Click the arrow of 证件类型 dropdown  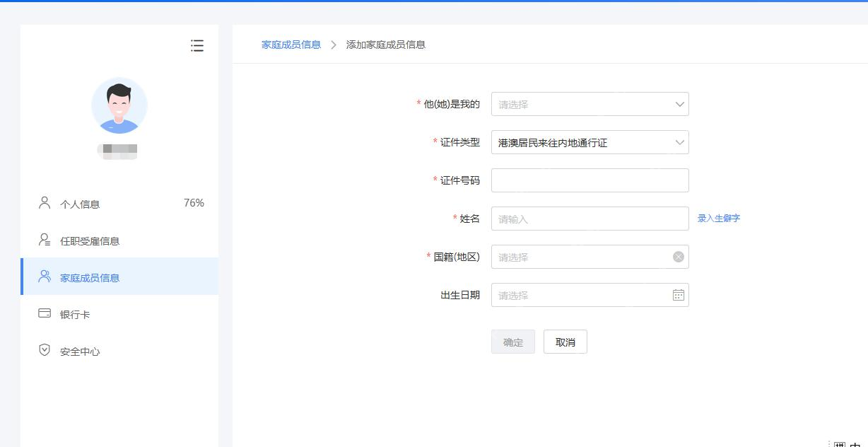pos(679,142)
